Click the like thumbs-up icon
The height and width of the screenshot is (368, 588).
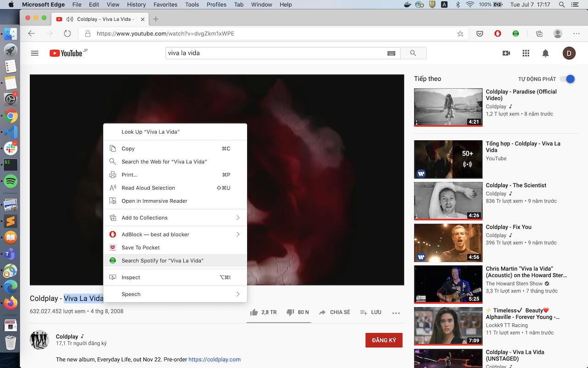(254, 312)
